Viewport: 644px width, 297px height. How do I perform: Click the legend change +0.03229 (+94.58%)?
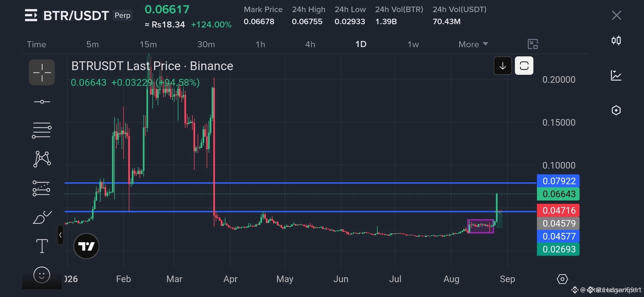coord(155,82)
